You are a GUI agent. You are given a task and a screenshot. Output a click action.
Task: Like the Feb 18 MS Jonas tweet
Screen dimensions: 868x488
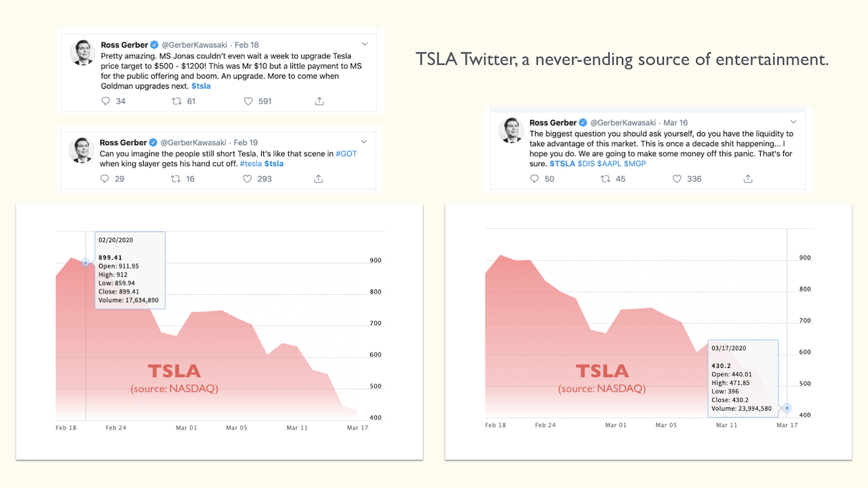point(249,101)
